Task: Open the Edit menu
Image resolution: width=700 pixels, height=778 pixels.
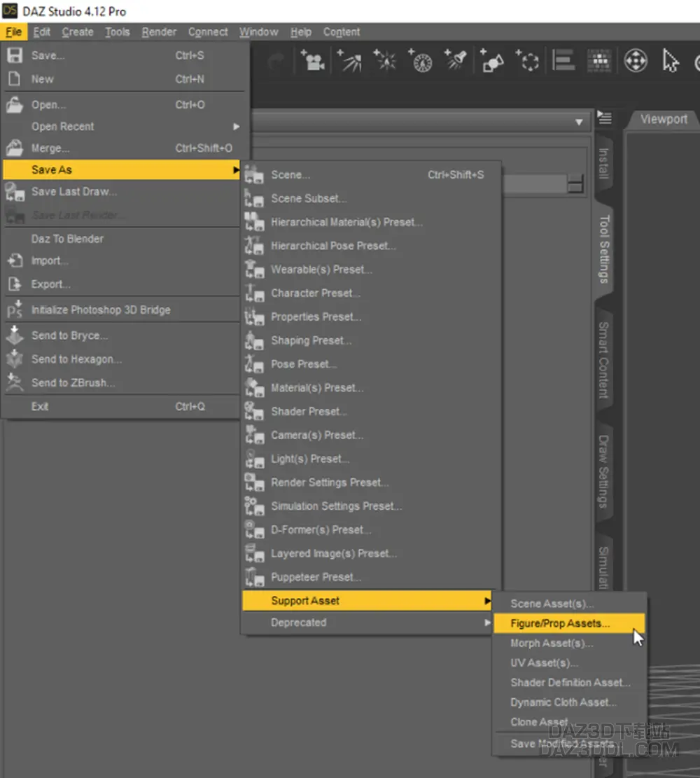Action: 42,32
